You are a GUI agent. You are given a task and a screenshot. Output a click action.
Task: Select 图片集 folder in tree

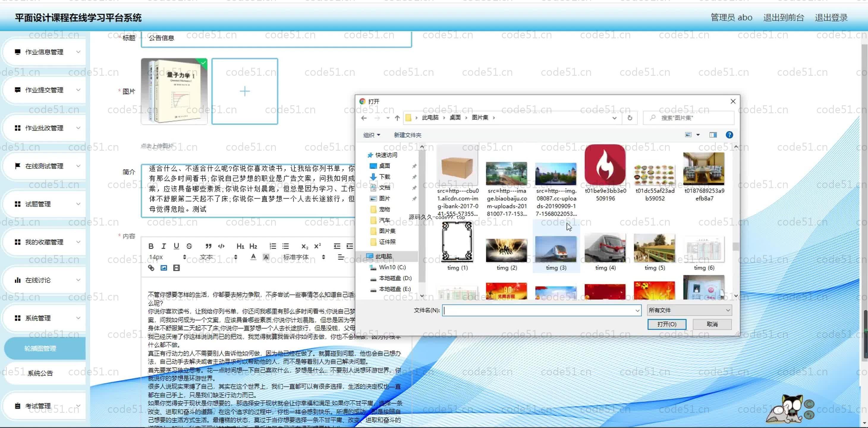(x=387, y=231)
